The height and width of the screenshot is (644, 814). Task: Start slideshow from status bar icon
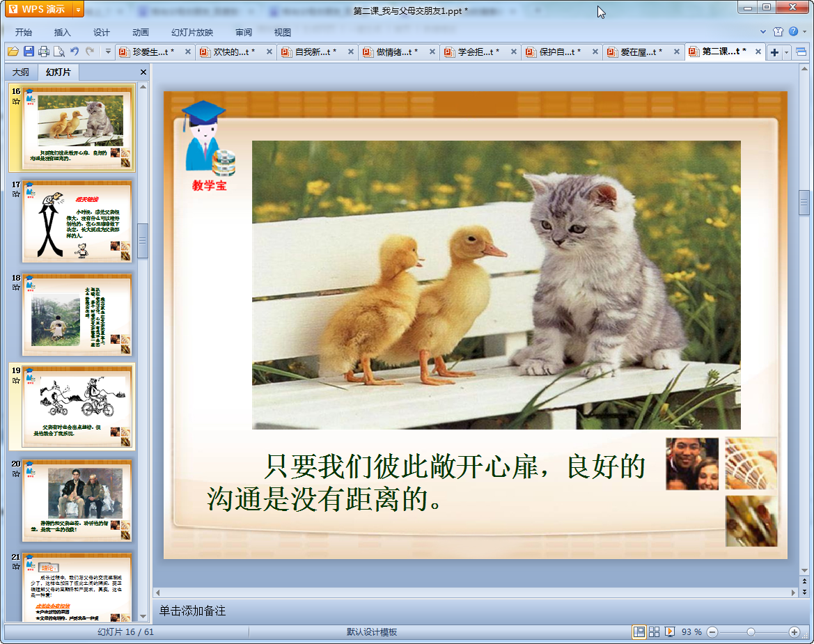coord(670,631)
